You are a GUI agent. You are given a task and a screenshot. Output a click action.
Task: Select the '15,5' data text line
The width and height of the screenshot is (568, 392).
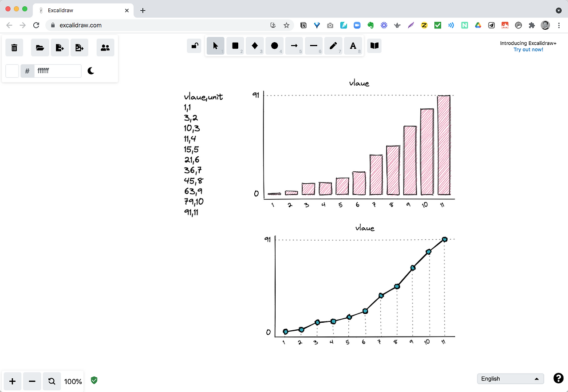click(x=191, y=149)
